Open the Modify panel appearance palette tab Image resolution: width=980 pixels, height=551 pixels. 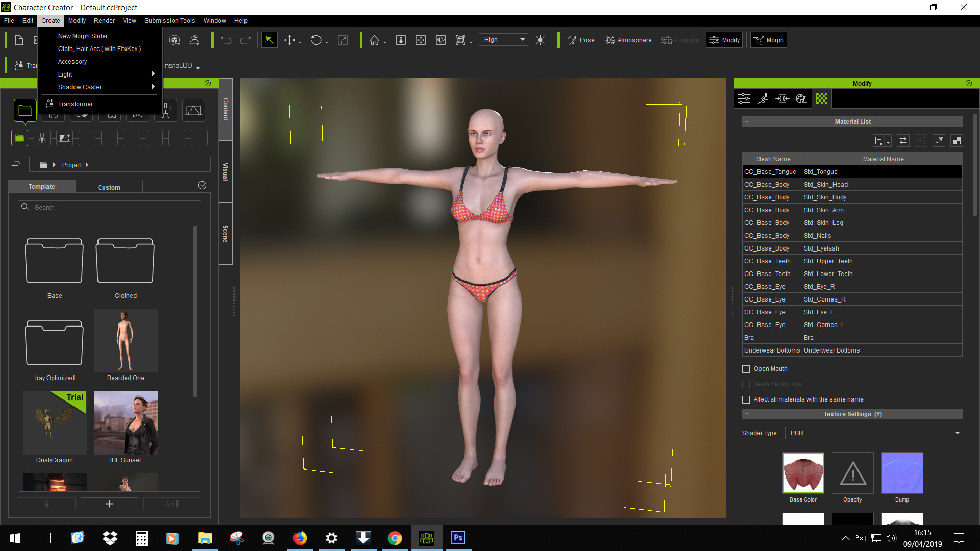802,98
